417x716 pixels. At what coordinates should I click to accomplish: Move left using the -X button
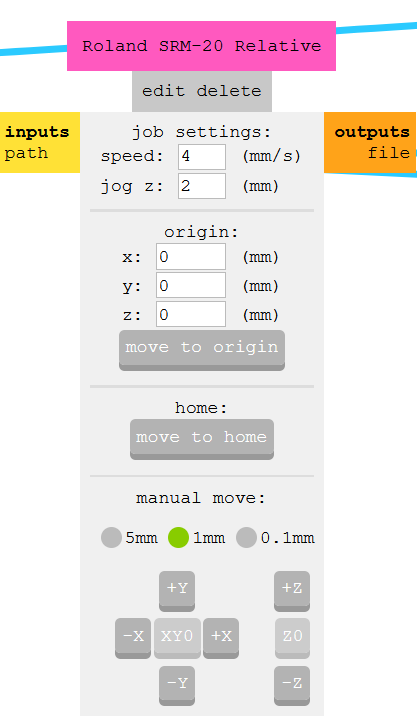pos(133,637)
